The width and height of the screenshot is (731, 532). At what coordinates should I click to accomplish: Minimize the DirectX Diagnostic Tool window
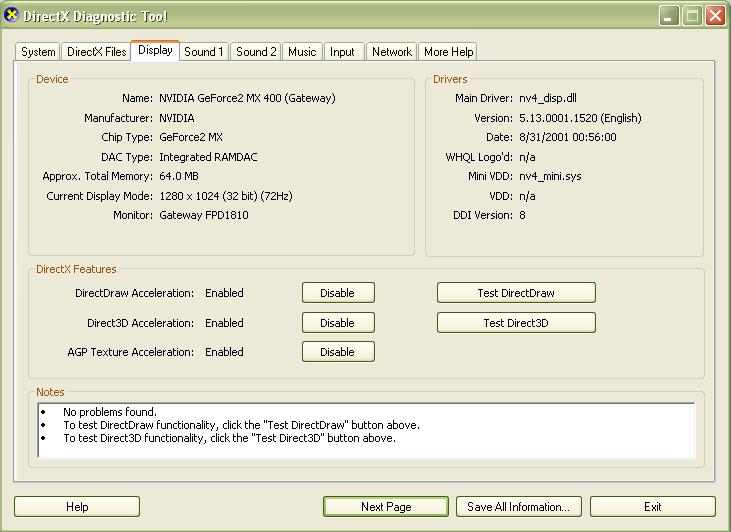pyautogui.click(x=669, y=16)
